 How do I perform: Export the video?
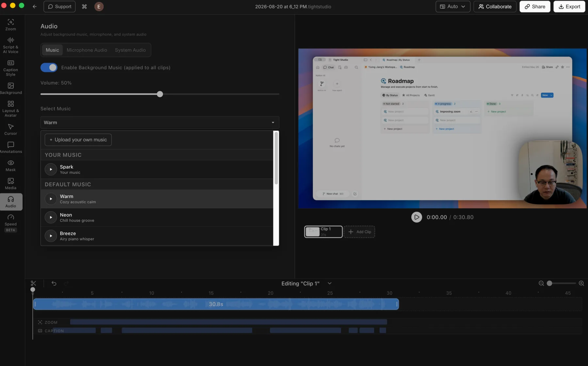coord(569,7)
